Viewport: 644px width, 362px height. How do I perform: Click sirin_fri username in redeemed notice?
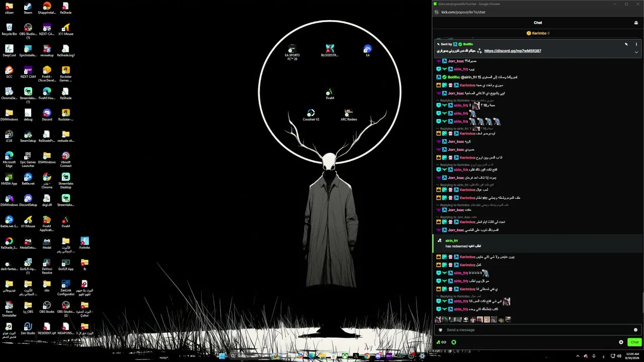click(451, 241)
